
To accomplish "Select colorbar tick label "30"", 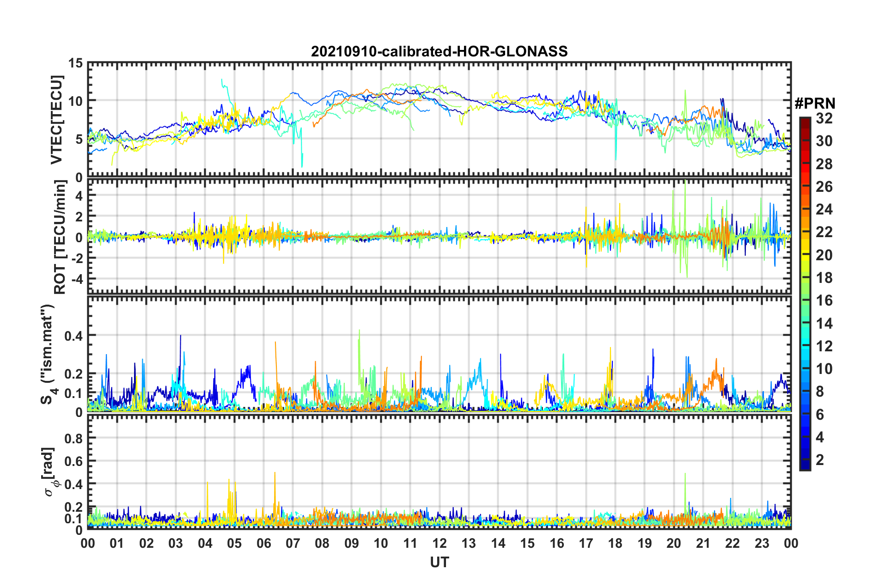I will coord(824,141).
